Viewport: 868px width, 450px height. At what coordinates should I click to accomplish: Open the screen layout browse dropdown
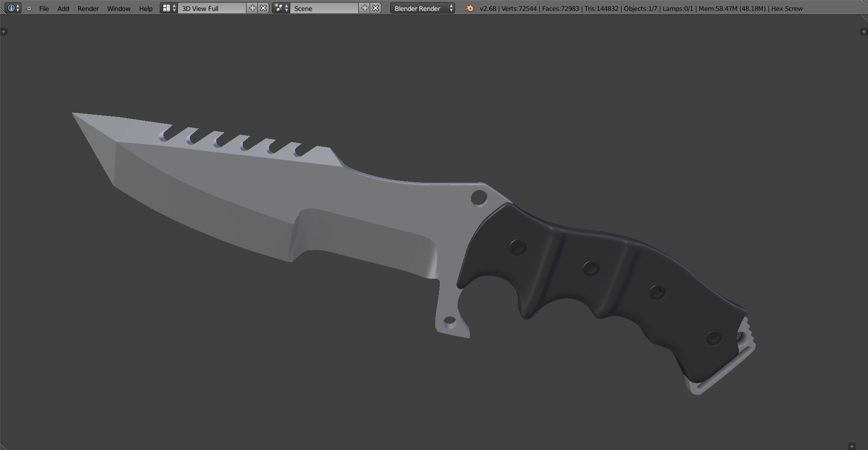(169, 8)
